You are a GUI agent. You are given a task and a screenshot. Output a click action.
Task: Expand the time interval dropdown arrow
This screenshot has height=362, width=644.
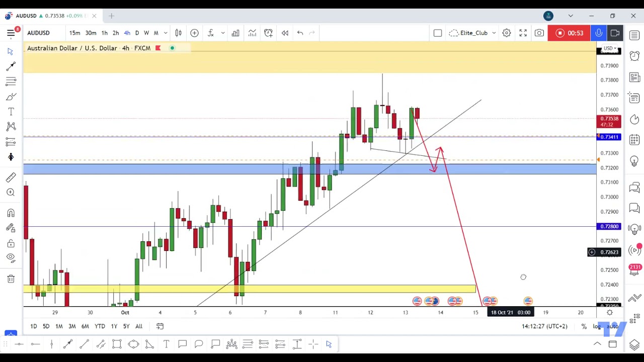(166, 33)
